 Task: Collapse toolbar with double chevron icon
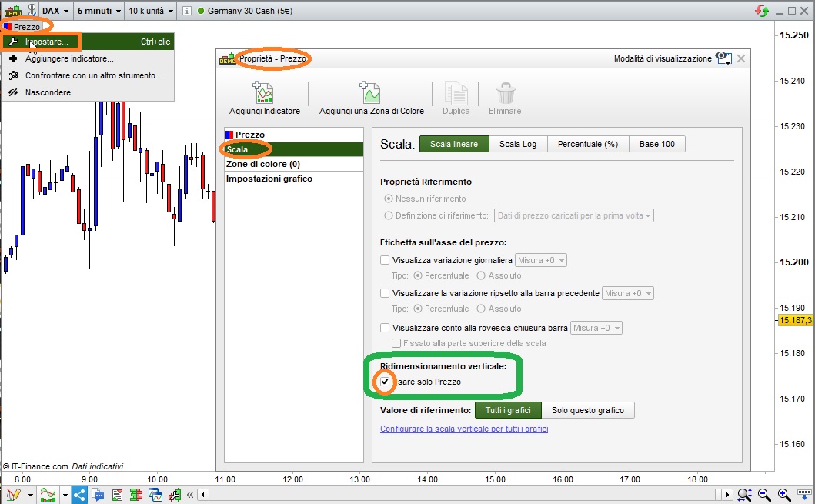pos(190,495)
